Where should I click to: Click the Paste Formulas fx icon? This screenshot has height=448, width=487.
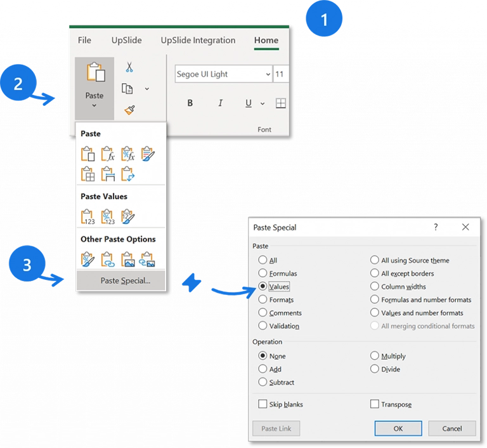click(x=108, y=154)
